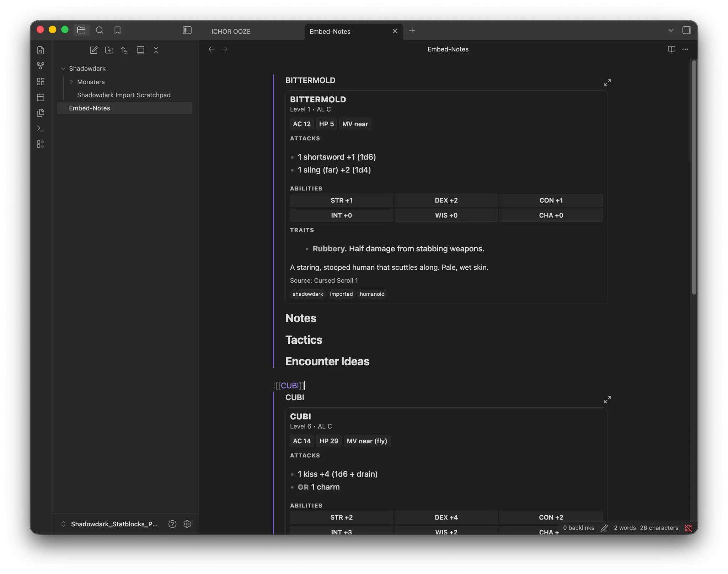Click the red sync status icon
This screenshot has width=728, height=574.
point(688,528)
